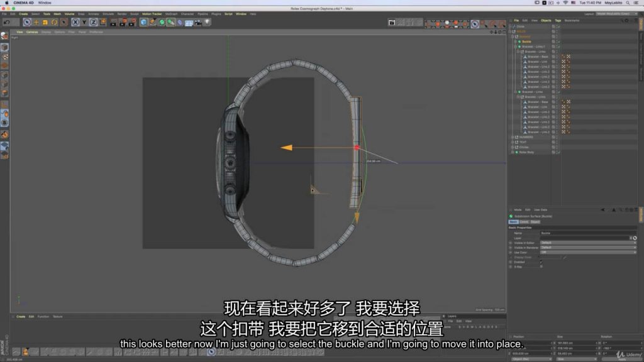Open the Layout dropdown at top right
This screenshot has height=362, width=644.
[617, 14]
